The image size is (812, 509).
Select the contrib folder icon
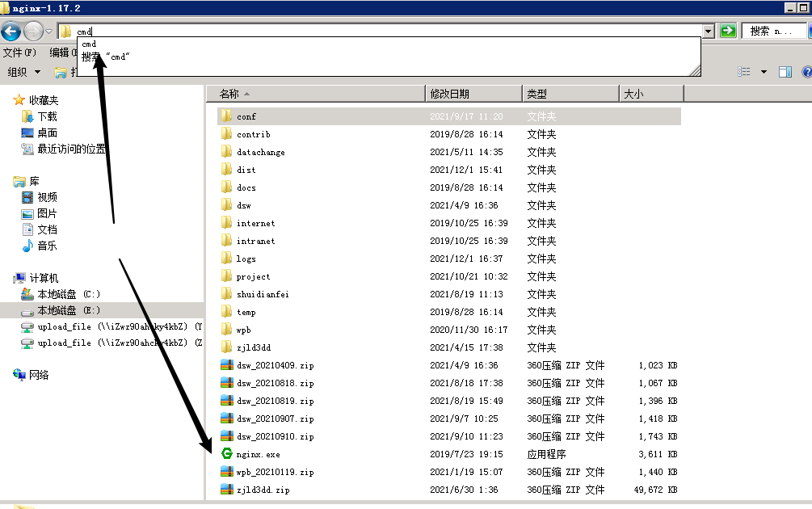point(226,133)
